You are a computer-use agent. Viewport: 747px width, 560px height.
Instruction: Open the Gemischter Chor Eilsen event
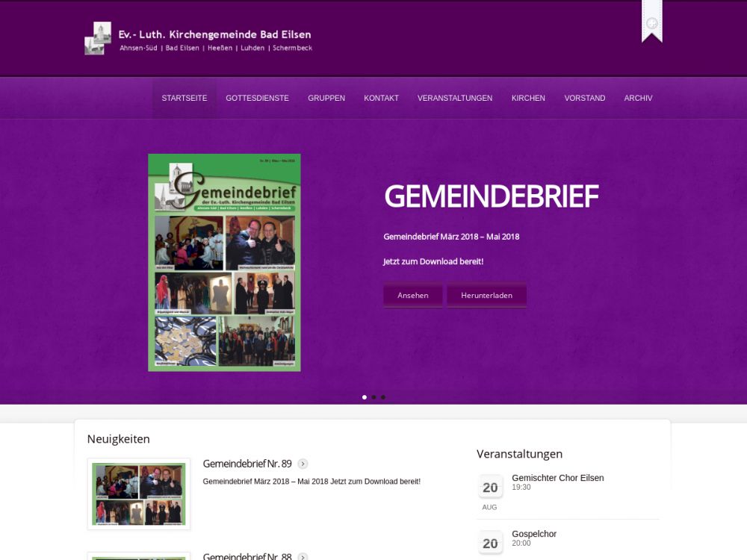point(557,478)
